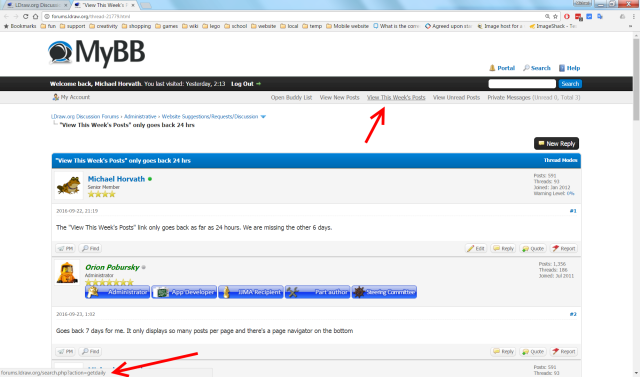Screen dimensions: 640x377
Task: Click the Log Out link
Action: click(x=246, y=84)
